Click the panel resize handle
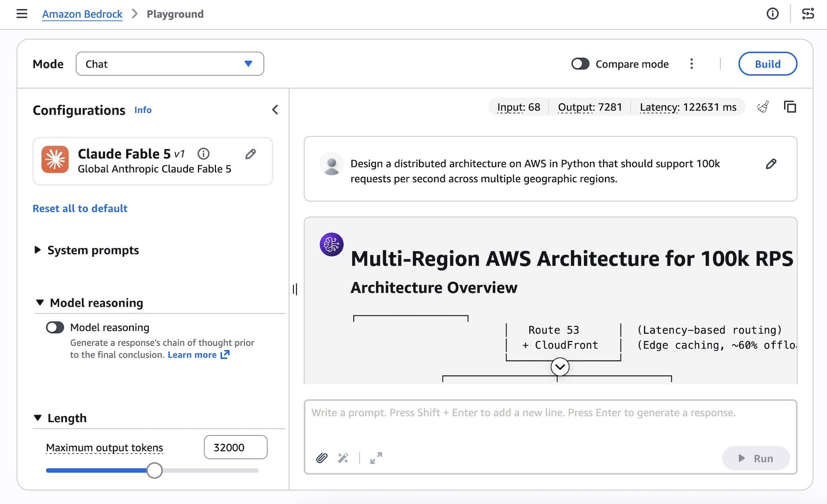 click(x=295, y=289)
